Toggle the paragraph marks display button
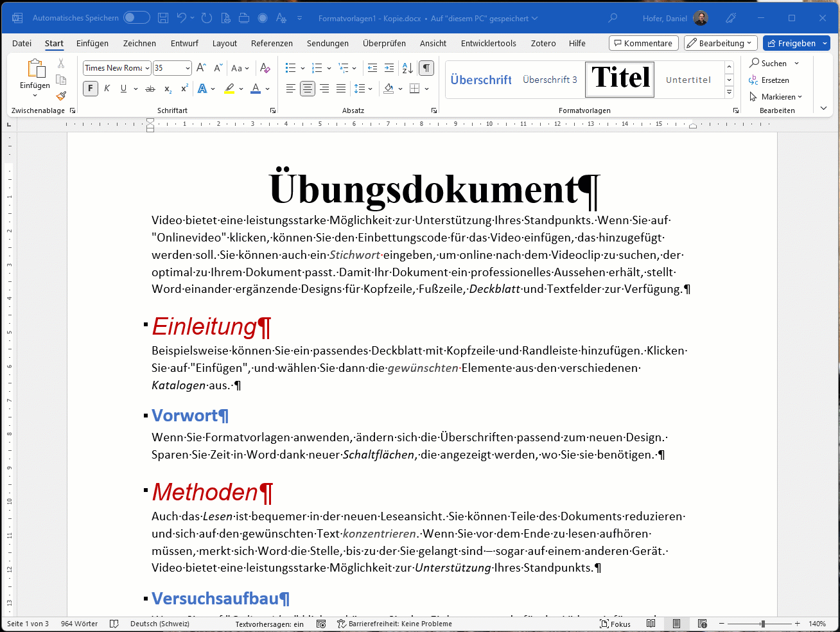Viewport: 840px width, 632px height. coord(426,68)
